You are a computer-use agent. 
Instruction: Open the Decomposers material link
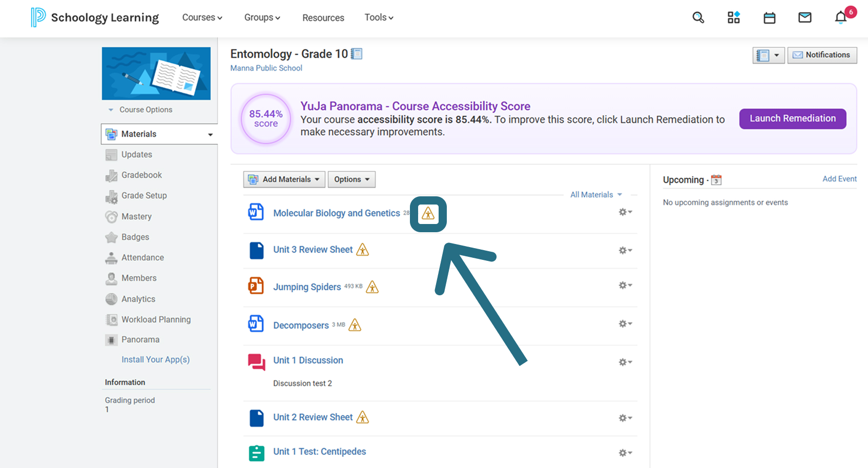(301, 325)
